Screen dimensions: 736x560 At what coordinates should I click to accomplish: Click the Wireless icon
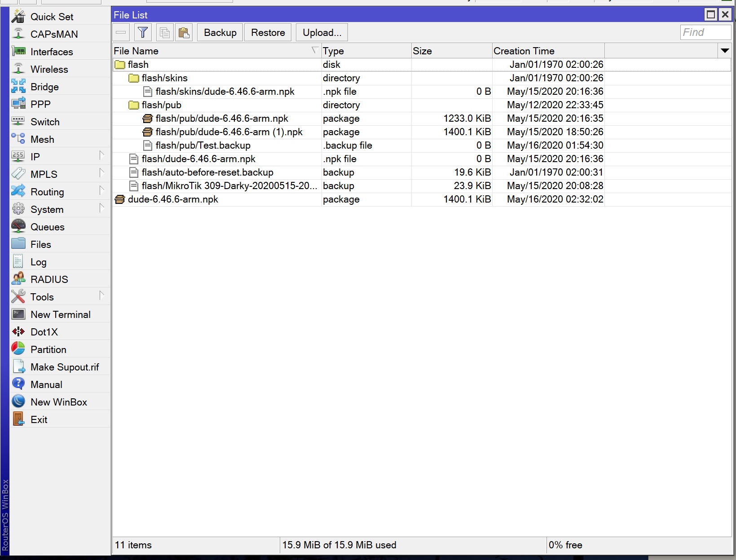pos(18,69)
